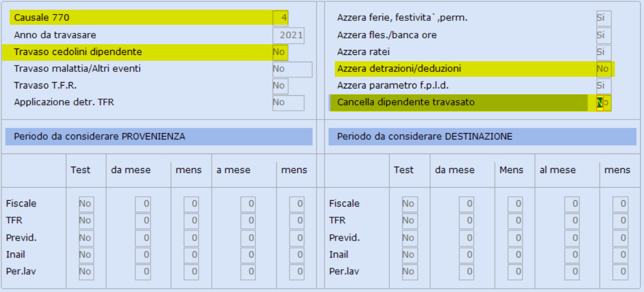The height and width of the screenshot is (292, 644).
Task: Toggle the Azzera ferie, festivita`, perm. field
Action: coord(604,18)
